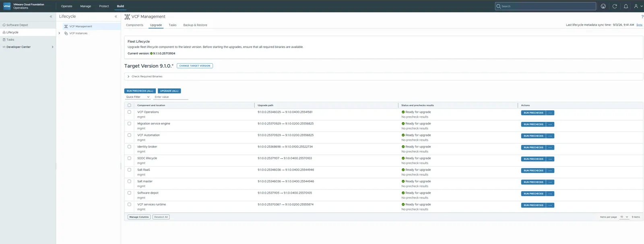Check the VCF Operations row checkbox
Viewport: 644px width, 244px height.
pyautogui.click(x=129, y=112)
